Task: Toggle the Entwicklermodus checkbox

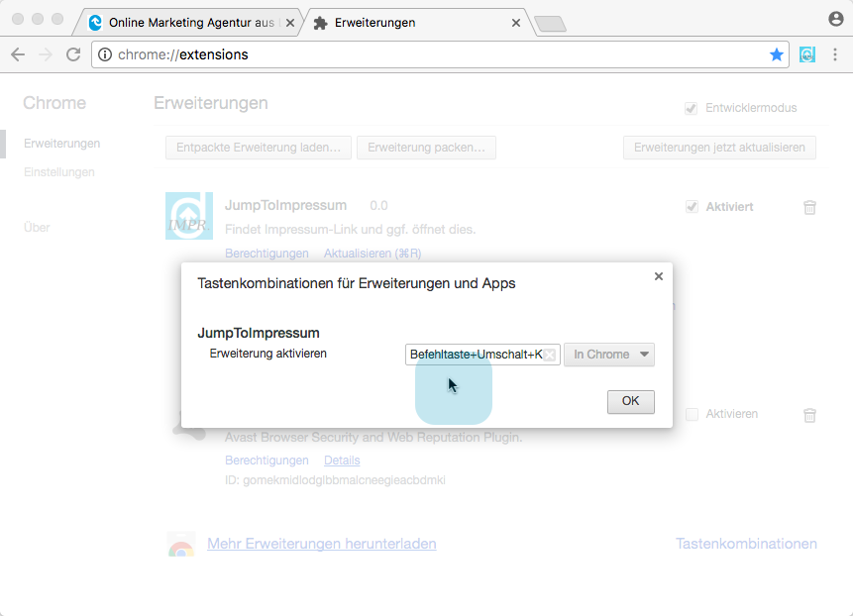Action: tap(692, 108)
